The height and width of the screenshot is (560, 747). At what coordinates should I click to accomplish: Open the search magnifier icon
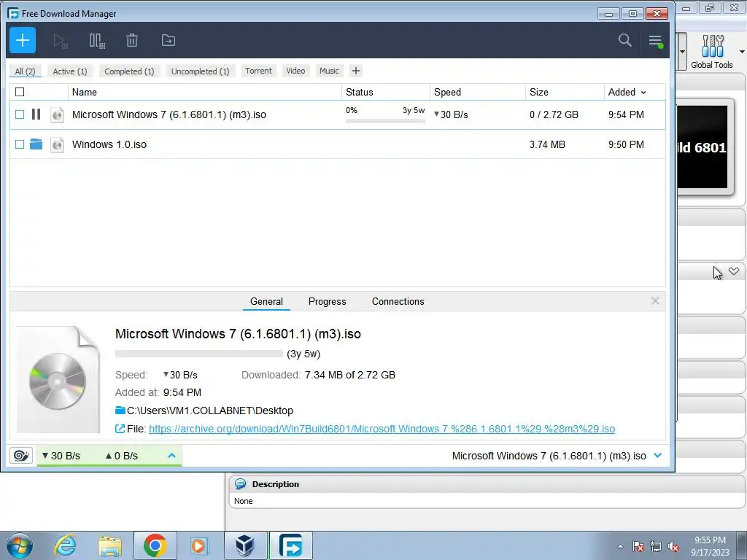[x=625, y=40]
